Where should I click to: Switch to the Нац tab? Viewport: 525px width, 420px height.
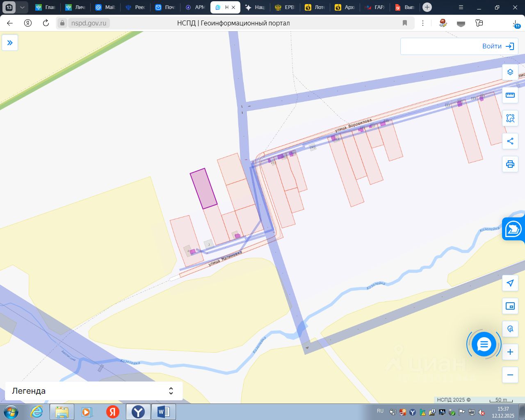pyautogui.click(x=255, y=7)
